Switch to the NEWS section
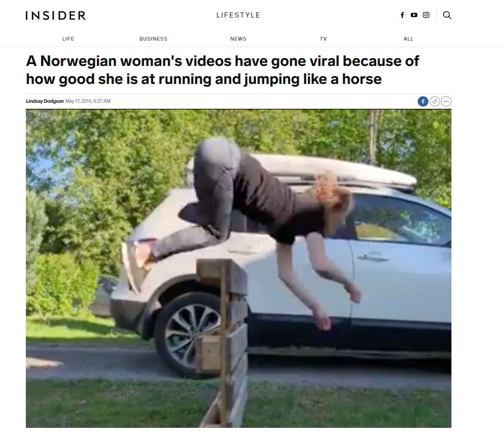This screenshot has height=432, width=504. click(238, 39)
